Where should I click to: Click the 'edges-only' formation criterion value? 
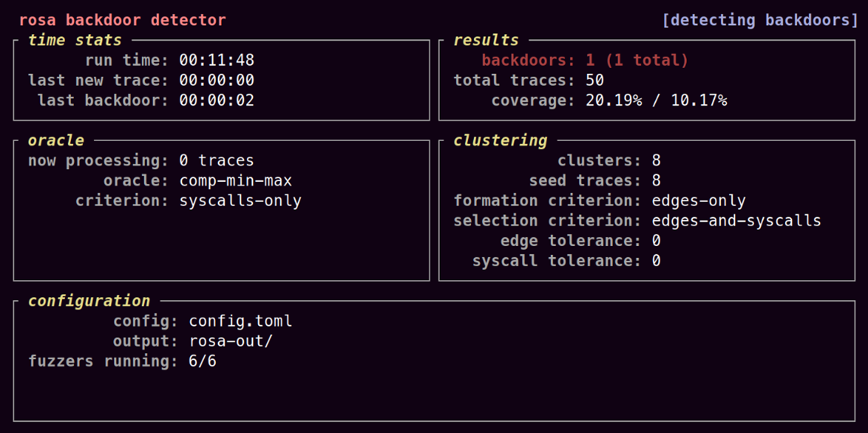click(698, 201)
